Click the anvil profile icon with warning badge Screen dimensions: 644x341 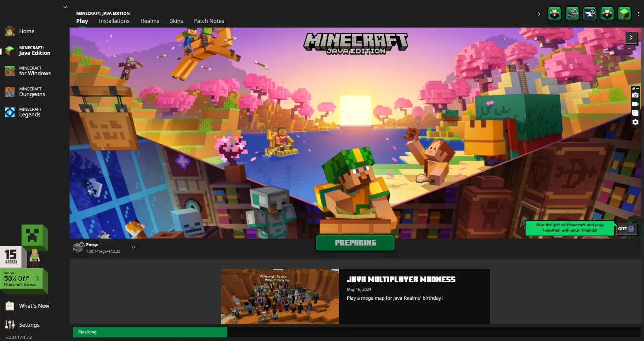pyautogui.click(x=590, y=14)
